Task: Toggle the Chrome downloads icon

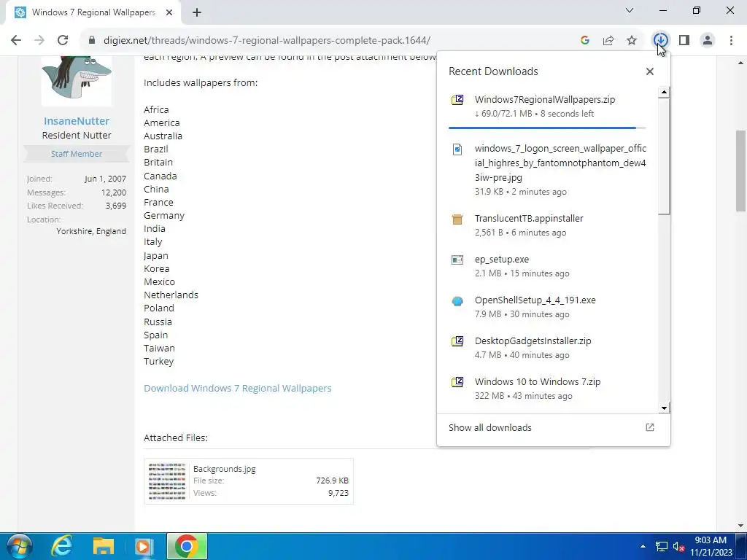Action: [660, 41]
